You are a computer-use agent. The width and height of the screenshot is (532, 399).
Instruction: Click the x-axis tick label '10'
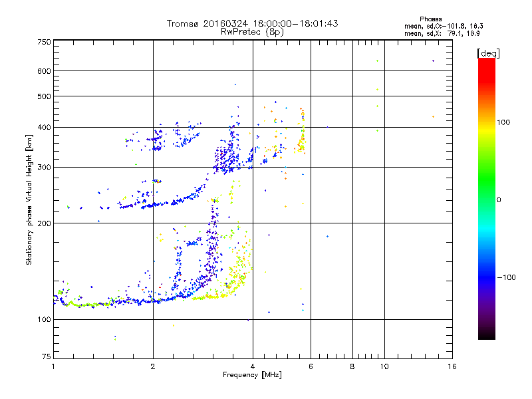click(x=384, y=366)
